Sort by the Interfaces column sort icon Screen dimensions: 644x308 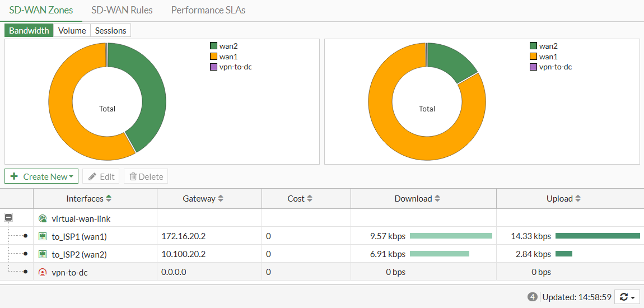pos(109,199)
